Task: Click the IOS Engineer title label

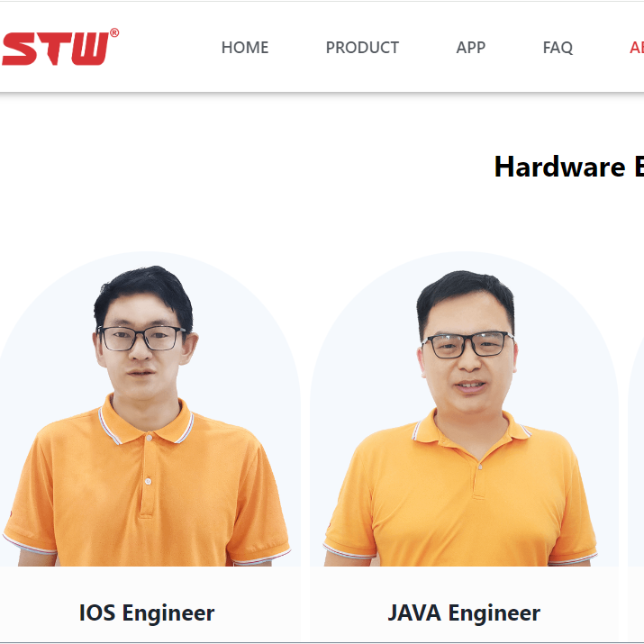Action: [147, 613]
